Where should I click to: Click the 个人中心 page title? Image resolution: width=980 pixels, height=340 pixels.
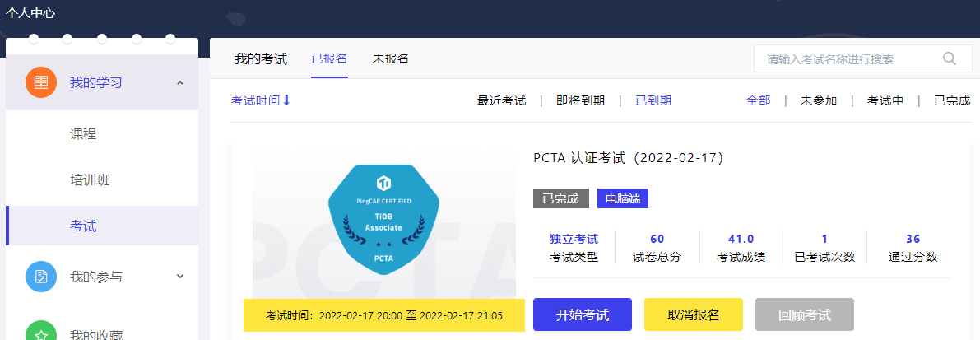[x=30, y=12]
